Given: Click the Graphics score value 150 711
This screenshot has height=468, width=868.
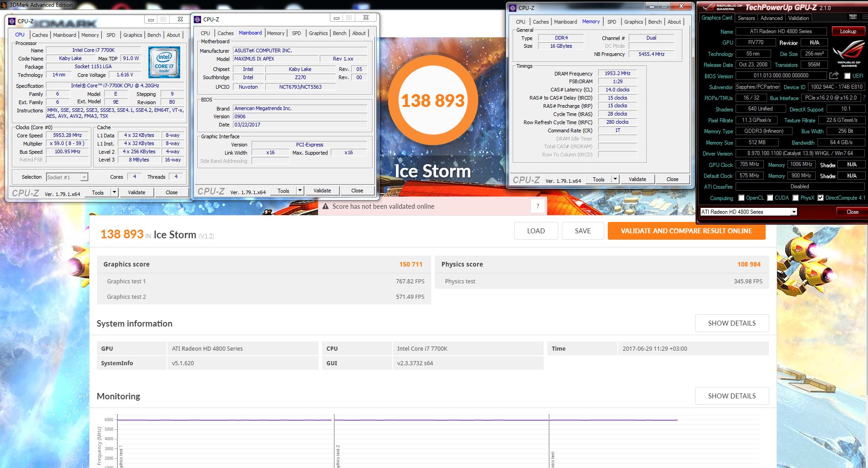Looking at the screenshot, I should tap(411, 264).
